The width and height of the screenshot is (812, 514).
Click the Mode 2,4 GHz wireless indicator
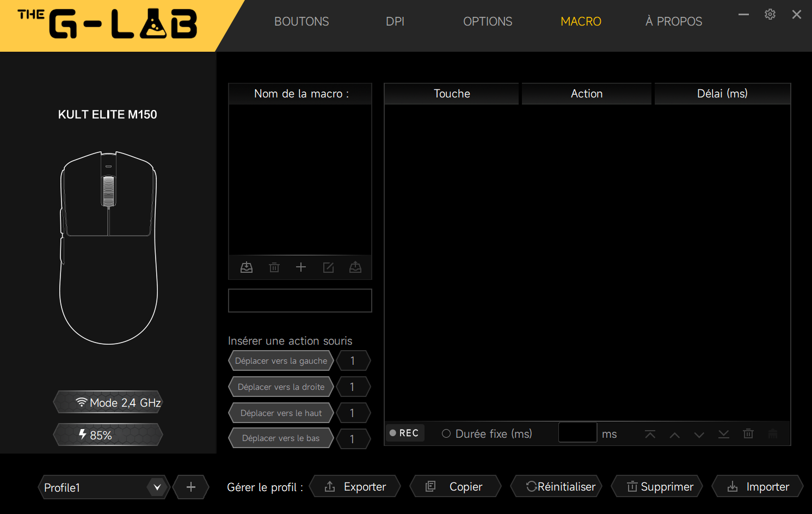pos(108,402)
